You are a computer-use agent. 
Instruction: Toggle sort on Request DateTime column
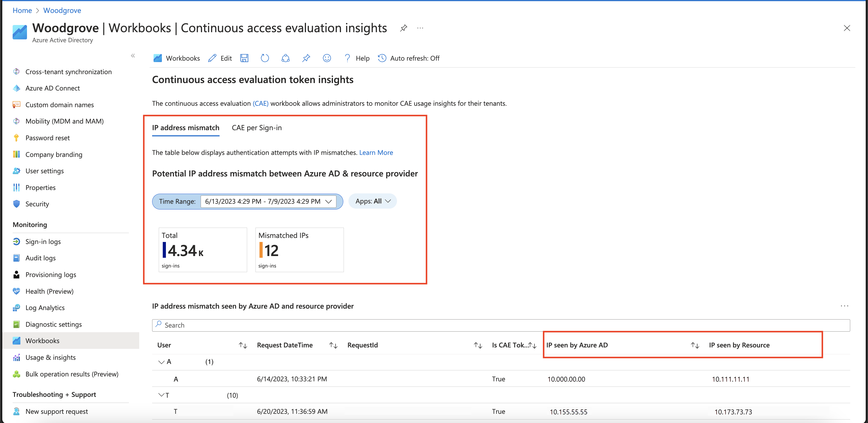(x=333, y=345)
